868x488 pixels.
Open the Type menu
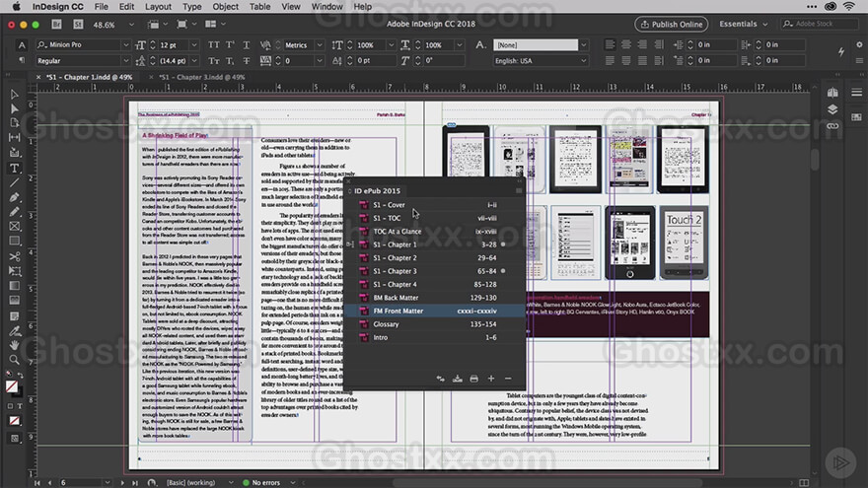191,7
